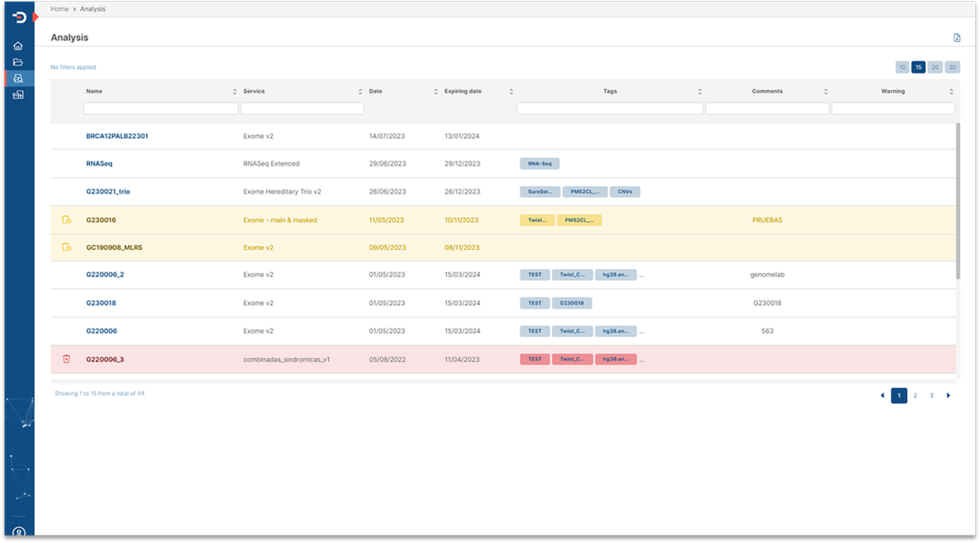Click the genomelab comment
Screen dimensions: 980x543
point(767,274)
